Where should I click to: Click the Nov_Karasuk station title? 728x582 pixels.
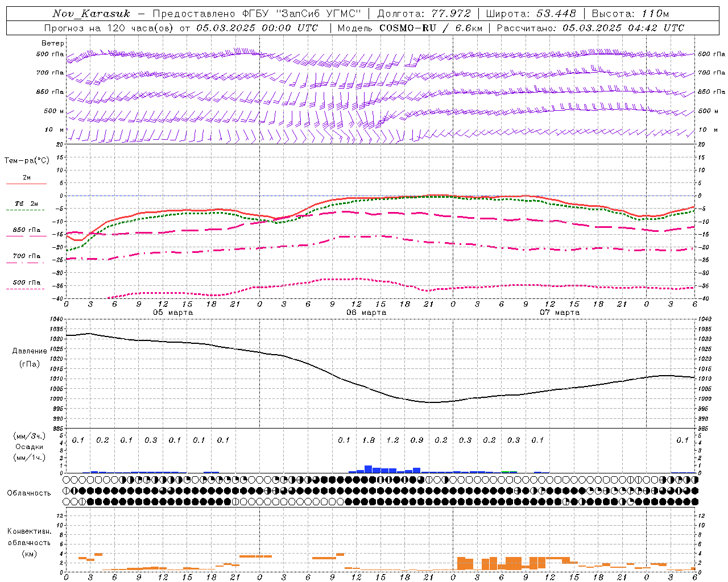[91, 14]
